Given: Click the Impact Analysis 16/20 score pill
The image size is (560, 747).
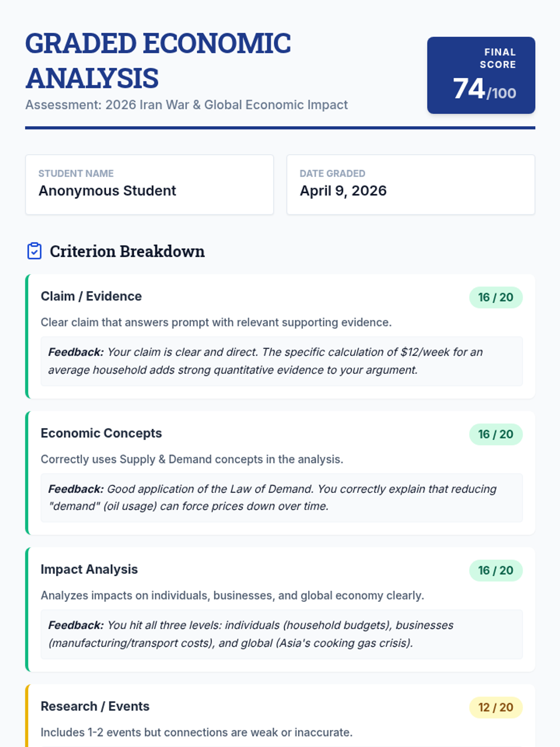Looking at the screenshot, I should click(x=495, y=571).
